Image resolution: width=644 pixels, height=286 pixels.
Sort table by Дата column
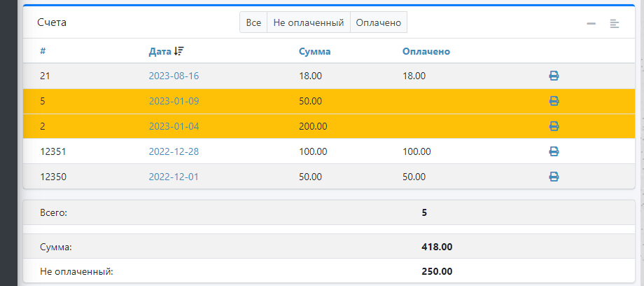click(x=160, y=51)
